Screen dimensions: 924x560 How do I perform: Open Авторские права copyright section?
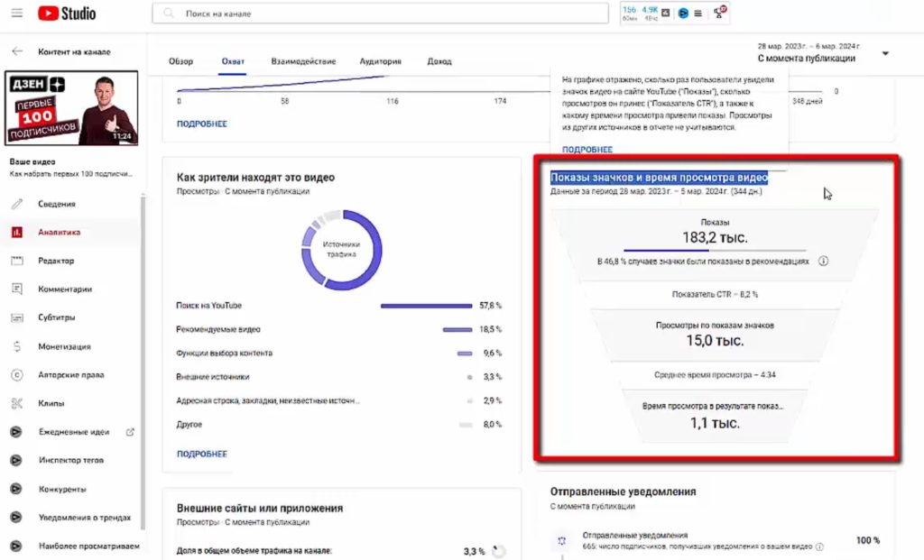point(70,375)
